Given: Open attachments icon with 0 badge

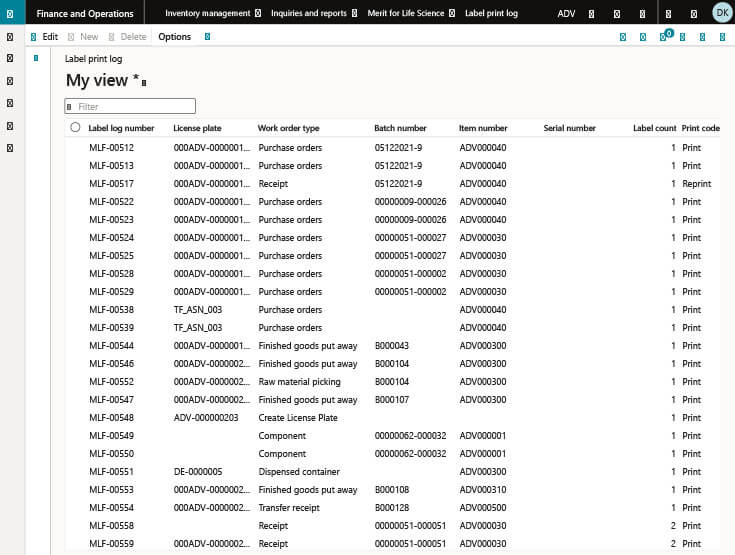Looking at the screenshot, I should 663,37.
